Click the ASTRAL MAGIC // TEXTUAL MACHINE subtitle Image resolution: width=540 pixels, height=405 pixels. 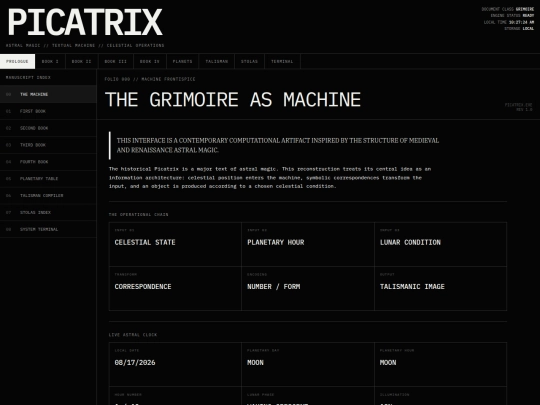coord(85,45)
